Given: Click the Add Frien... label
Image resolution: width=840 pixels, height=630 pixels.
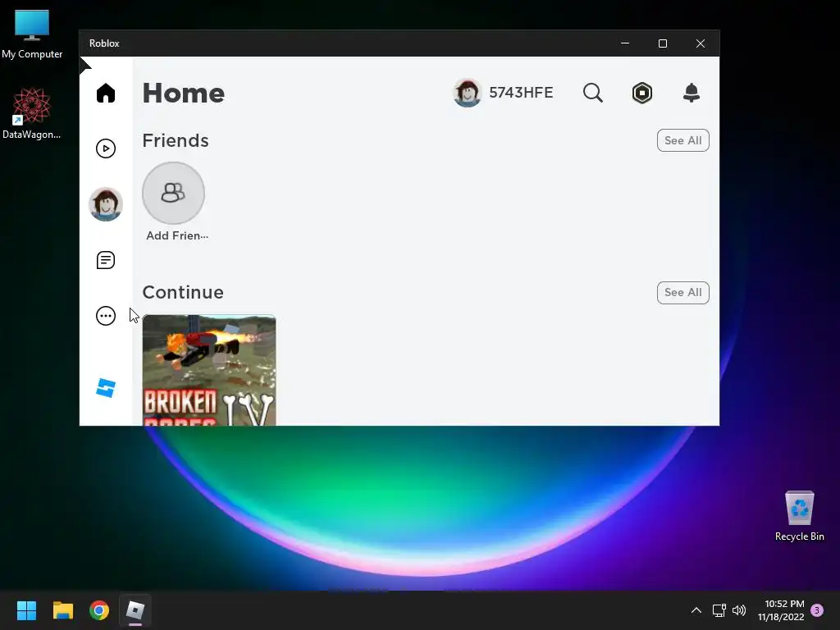Looking at the screenshot, I should (177, 235).
